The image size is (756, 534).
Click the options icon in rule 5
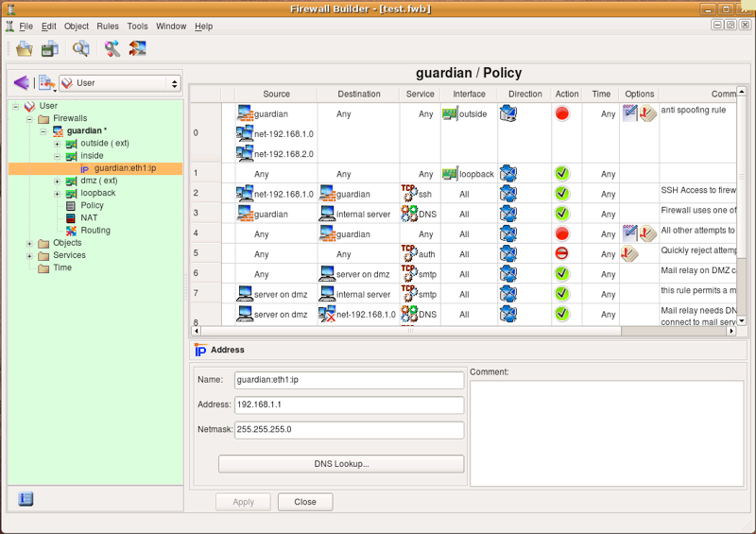point(629,253)
